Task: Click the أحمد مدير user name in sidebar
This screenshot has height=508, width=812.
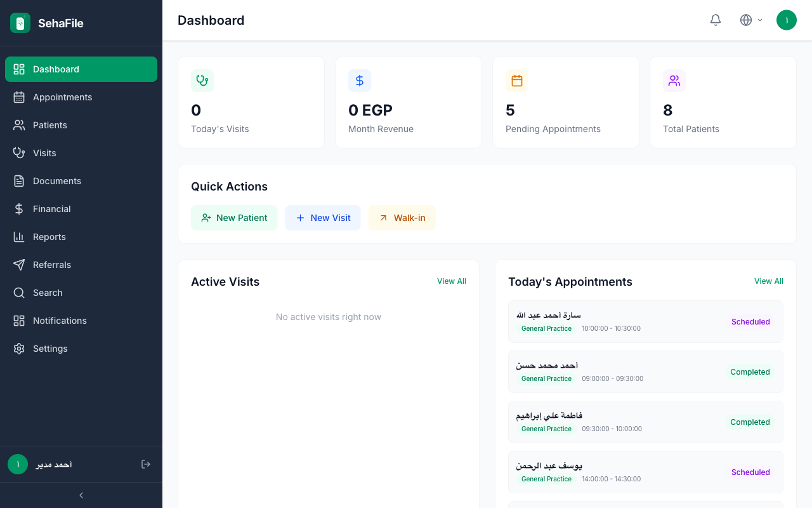Action: pyautogui.click(x=53, y=465)
